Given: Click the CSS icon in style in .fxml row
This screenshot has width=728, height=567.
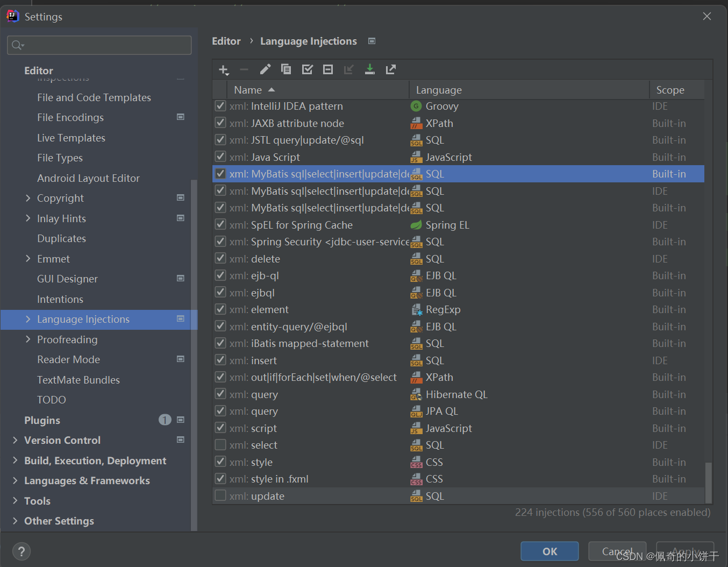Looking at the screenshot, I should tap(416, 479).
